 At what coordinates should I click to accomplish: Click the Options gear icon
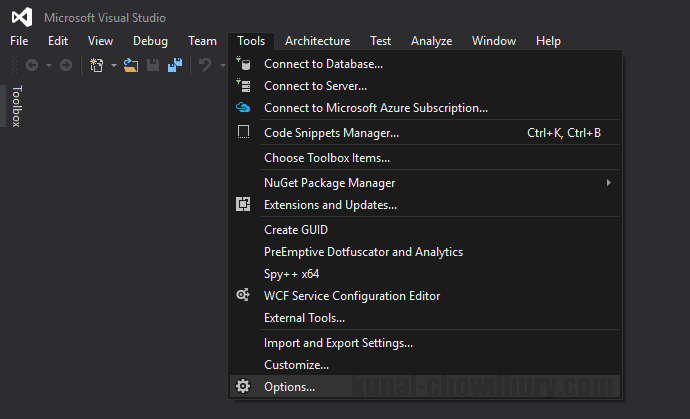tap(243, 387)
